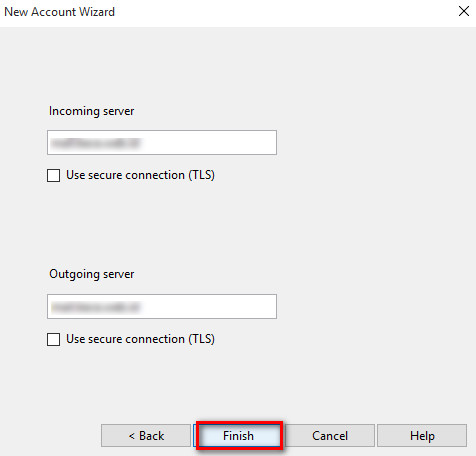Open Help for the wizard

click(422, 435)
